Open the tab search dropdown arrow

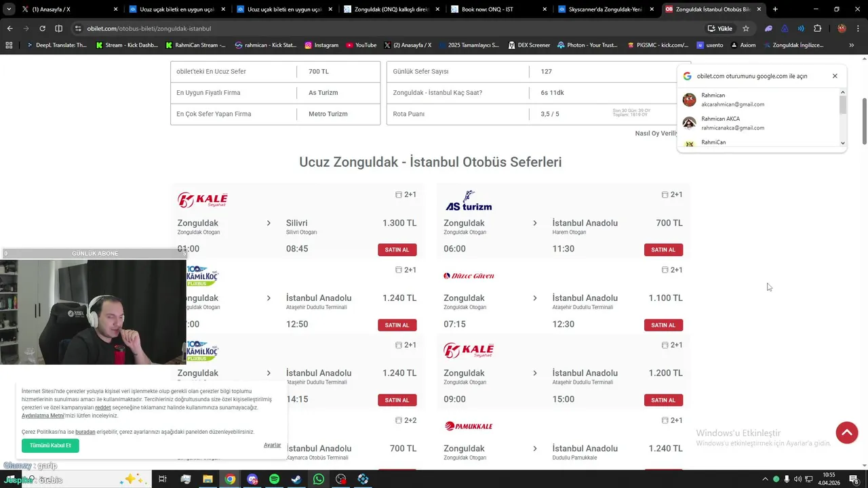pos(9,9)
